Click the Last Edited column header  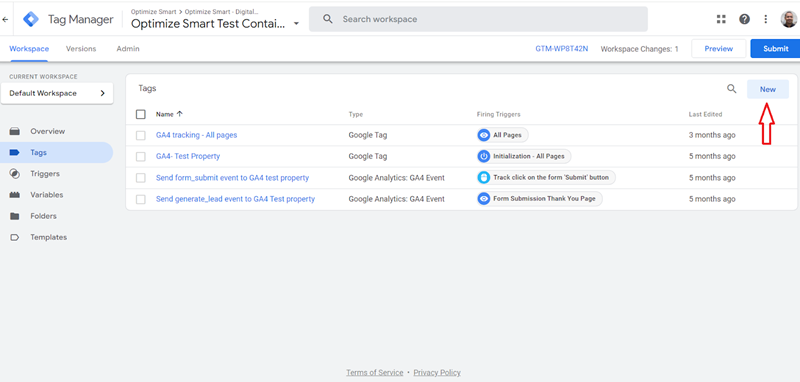pyautogui.click(x=705, y=114)
